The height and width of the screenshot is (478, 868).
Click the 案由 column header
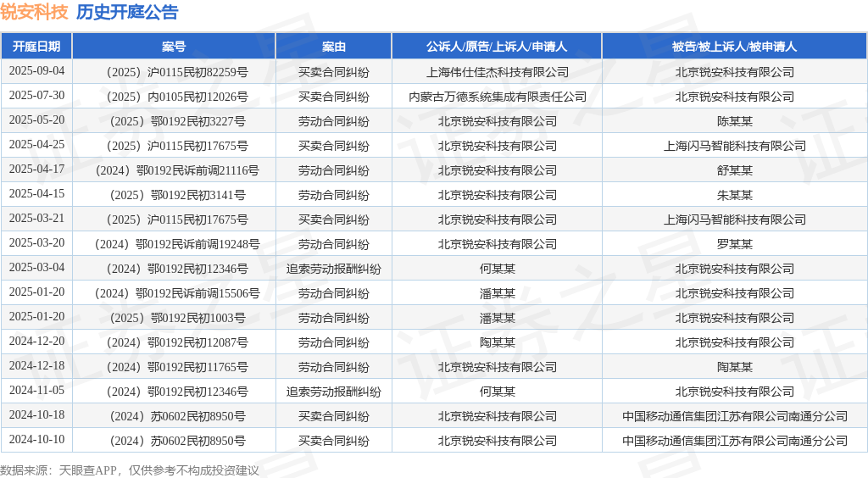[x=334, y=47]
